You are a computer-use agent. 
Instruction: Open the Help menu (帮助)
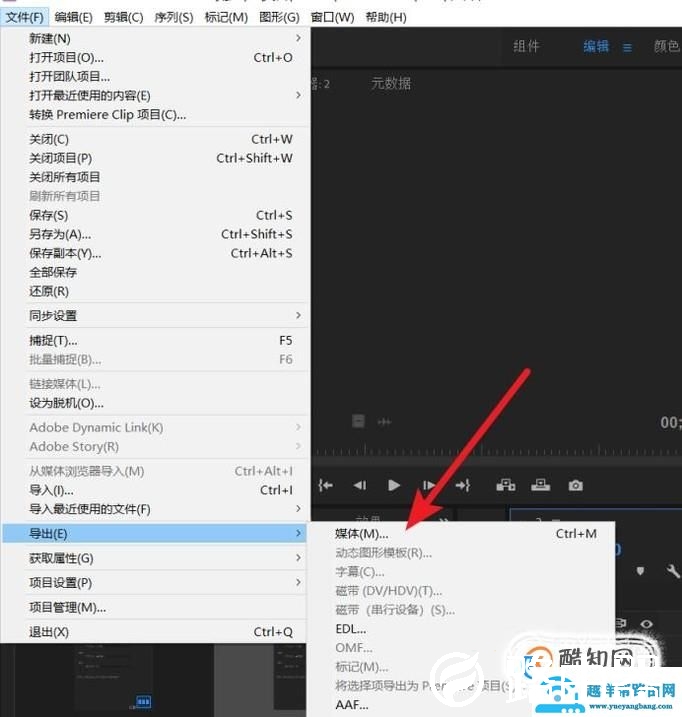386,17
